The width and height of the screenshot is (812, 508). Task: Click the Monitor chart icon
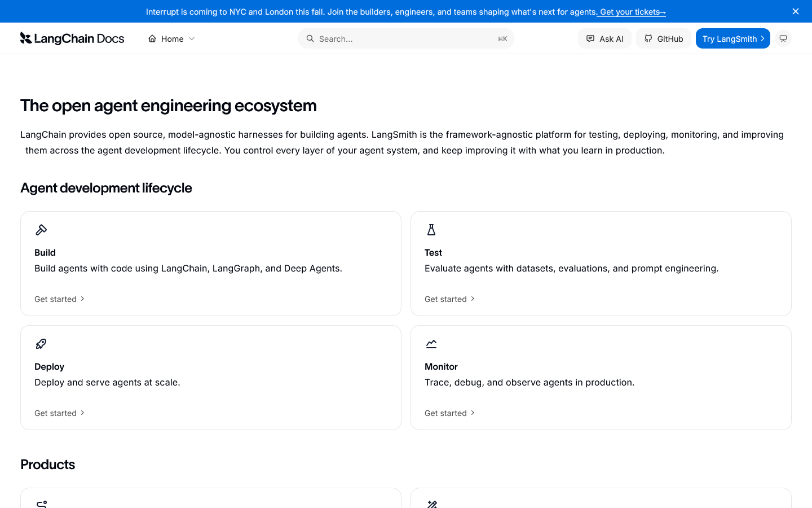pyautogui.click(x=431, y=344)
